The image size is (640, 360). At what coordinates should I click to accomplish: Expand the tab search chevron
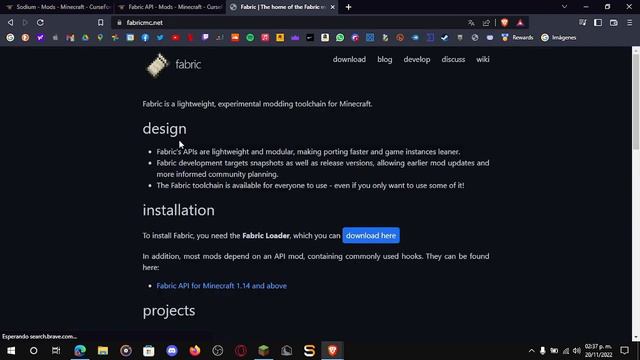[564, 7]
